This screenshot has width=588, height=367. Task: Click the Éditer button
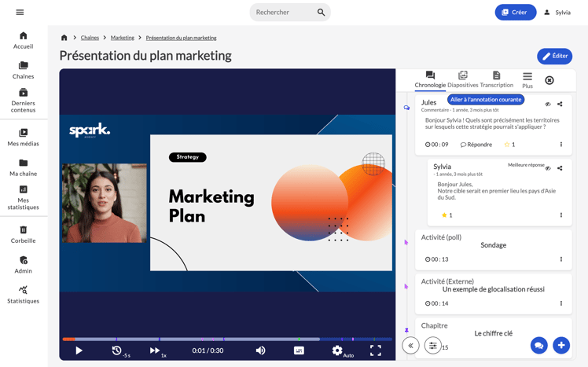(554, 56)
